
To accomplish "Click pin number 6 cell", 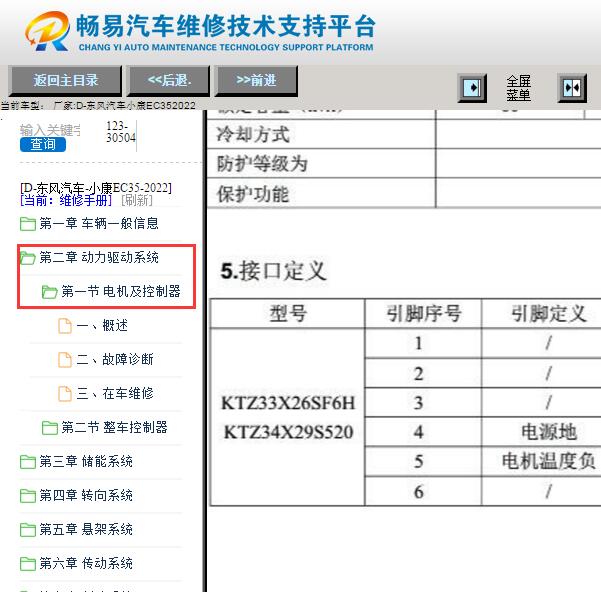I will [x=424, y=491].
